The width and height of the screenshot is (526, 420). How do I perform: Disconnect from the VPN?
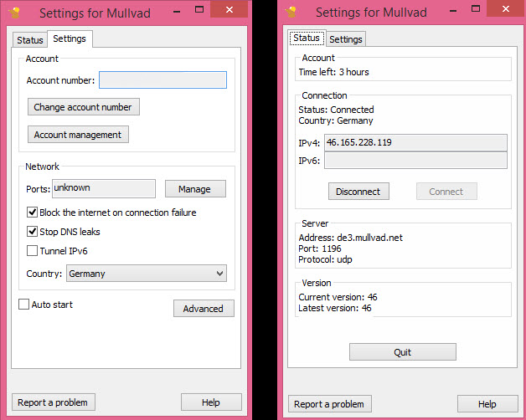[358, 192]
